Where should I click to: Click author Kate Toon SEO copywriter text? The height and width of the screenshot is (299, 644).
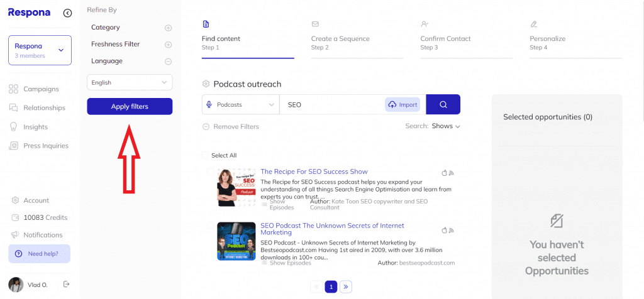369,204
